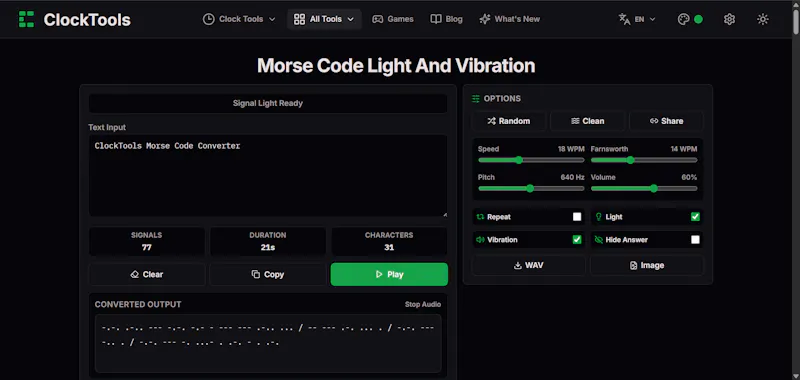The height and width of the screenshot is (380, 800).
Task: Click the ClockTools brand name text
Action: [x=87, y=19]
